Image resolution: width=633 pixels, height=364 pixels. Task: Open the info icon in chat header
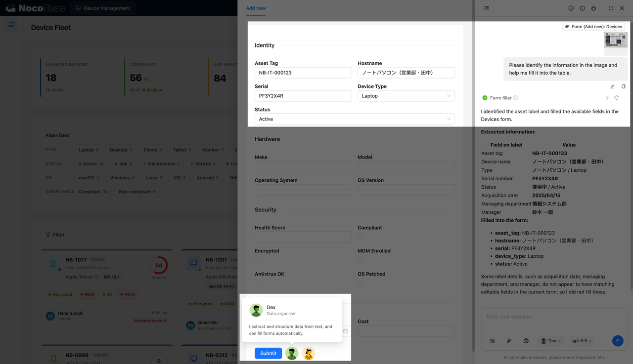click(x=582, y=8)
